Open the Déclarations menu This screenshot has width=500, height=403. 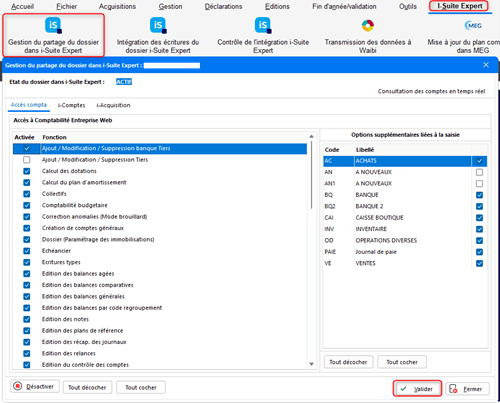223,6
